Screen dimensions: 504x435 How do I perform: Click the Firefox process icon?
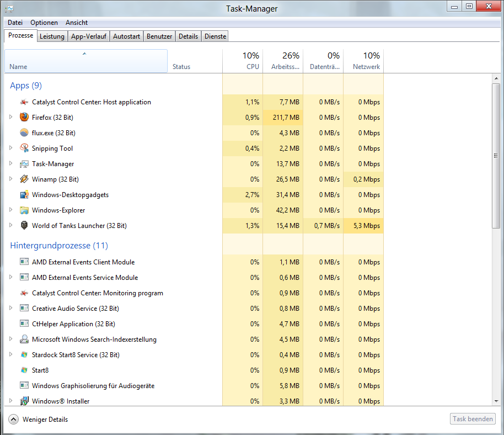24,117
